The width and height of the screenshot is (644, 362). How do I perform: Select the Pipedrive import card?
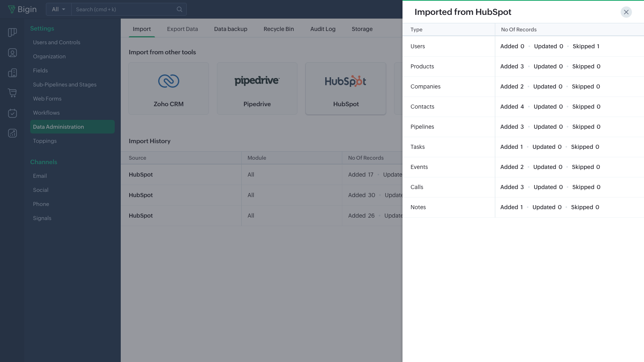tap(257, 88)
